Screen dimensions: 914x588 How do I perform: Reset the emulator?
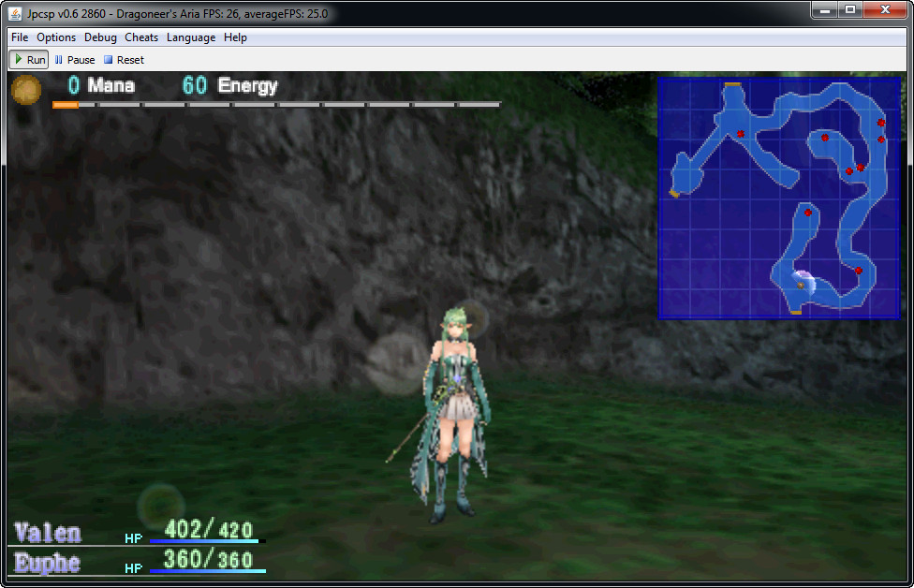(124, 59)
